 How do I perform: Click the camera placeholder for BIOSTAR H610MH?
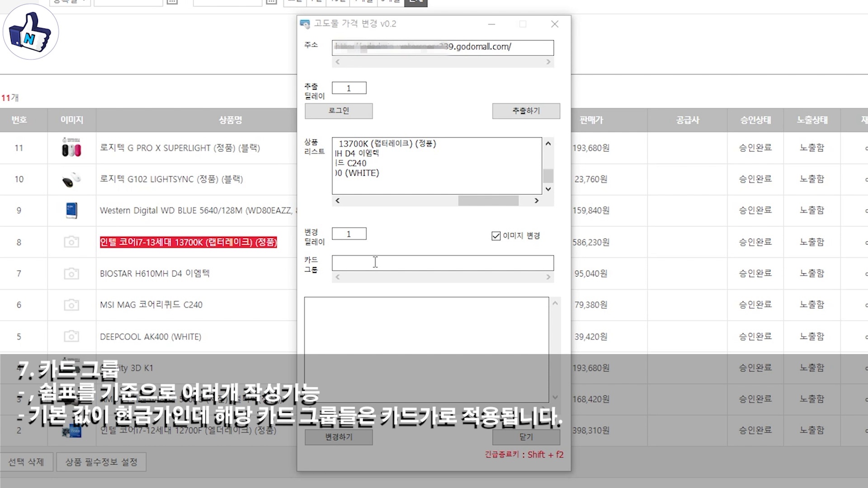pos(71,273)
